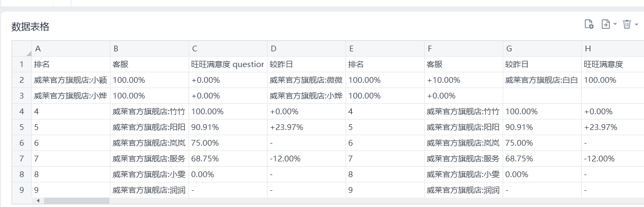Click the -12.00% cell in column H
Viewport: 644px width, 207px height.
coord(613,159)
